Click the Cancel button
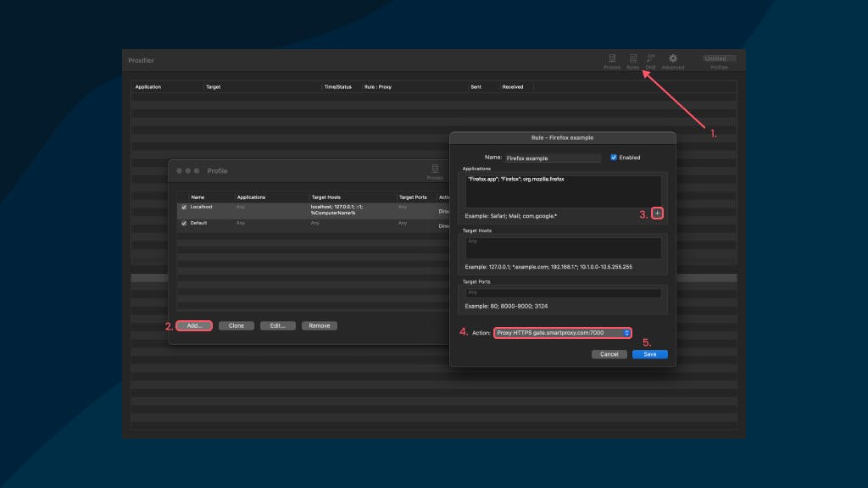 tap(609, 354)
